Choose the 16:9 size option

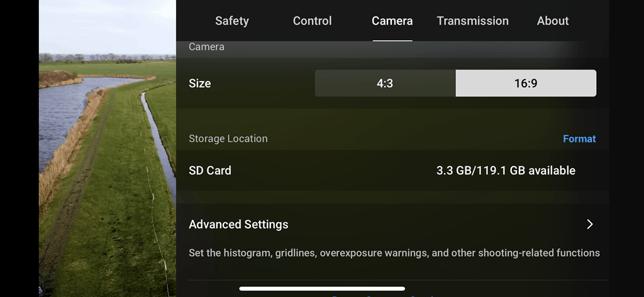[526, 83]
